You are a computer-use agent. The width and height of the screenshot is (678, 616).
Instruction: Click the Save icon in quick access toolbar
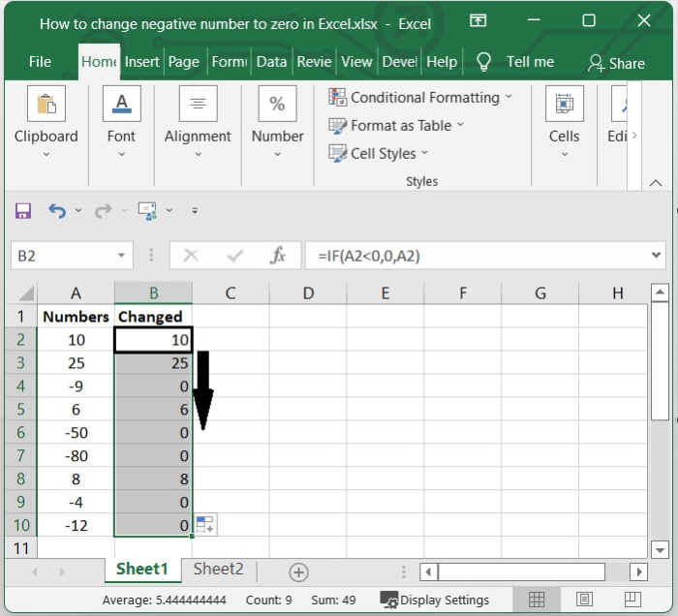click(x=23, y=210)
